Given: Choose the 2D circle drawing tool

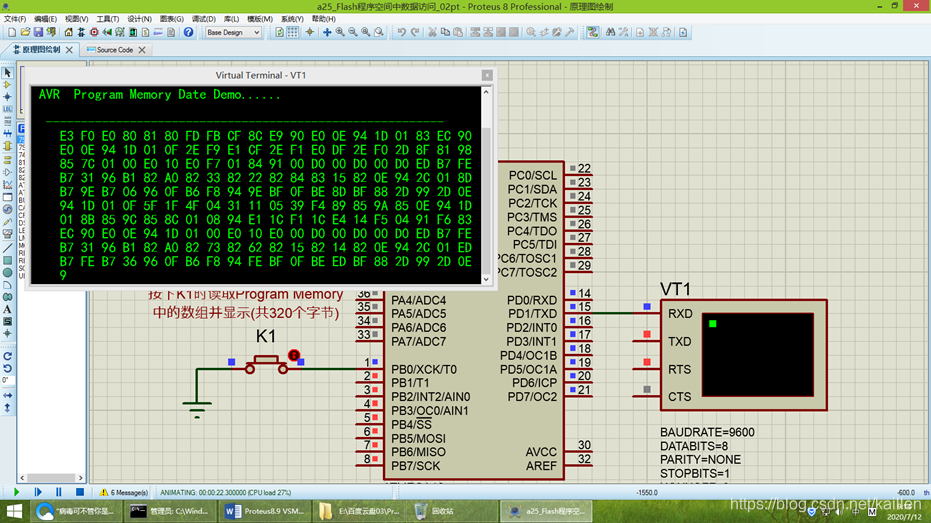Looking at the screenshot, I should pos(7,272).
